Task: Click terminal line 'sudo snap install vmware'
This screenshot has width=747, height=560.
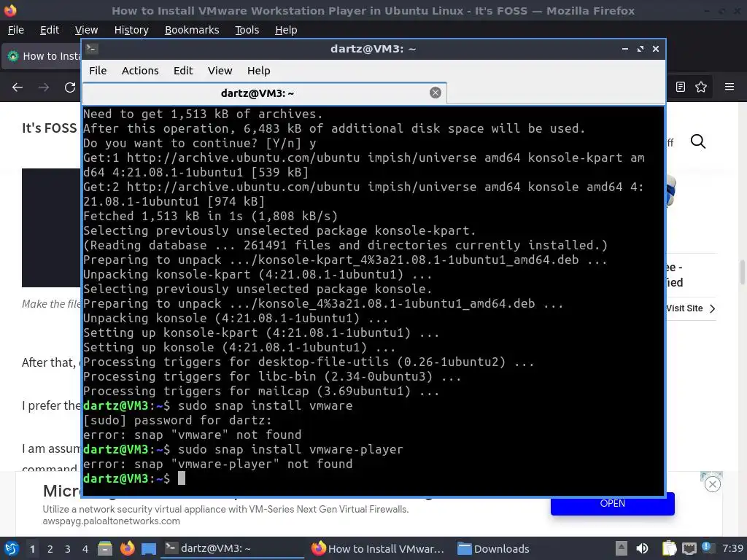Action: (266, 405)
